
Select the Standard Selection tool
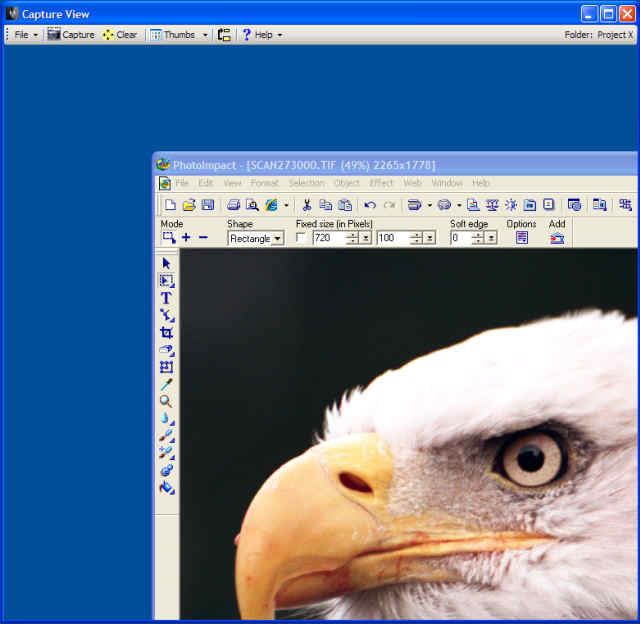point(167,281)
